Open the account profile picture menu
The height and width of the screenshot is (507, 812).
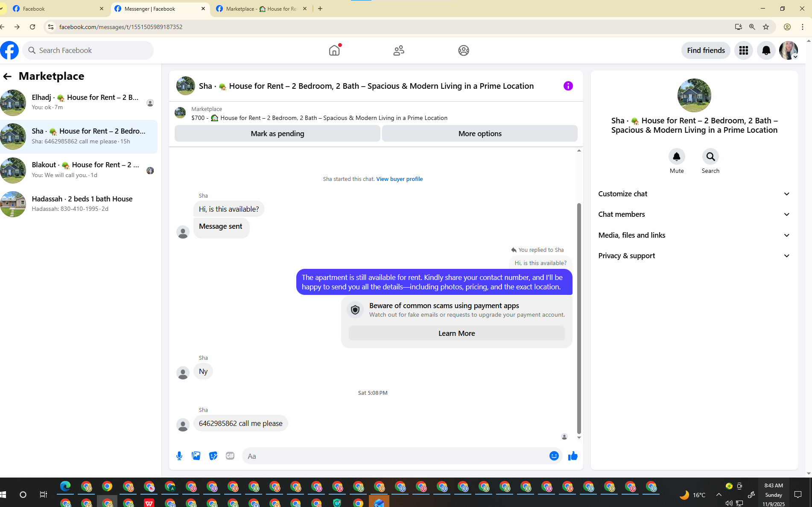tap(788, 50)
